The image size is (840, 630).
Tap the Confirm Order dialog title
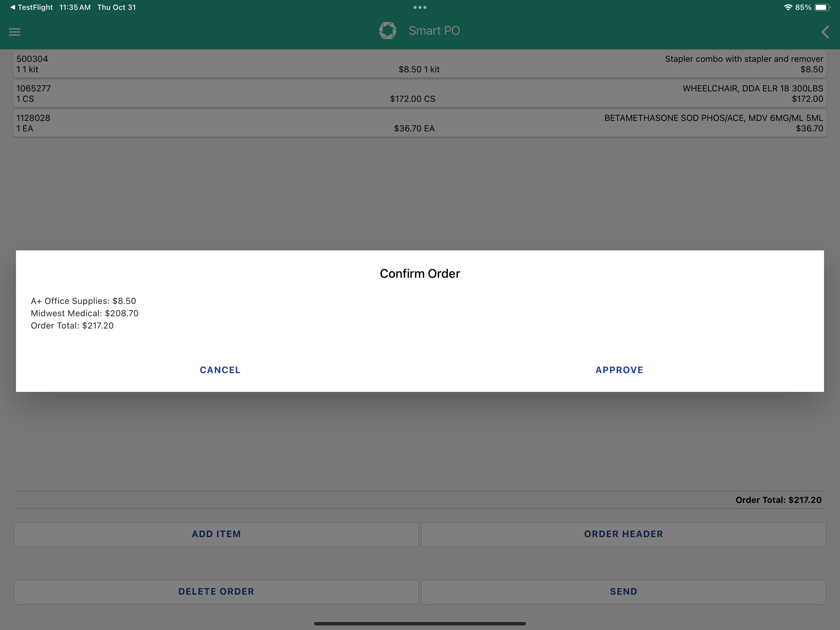(x=420, y=273)
